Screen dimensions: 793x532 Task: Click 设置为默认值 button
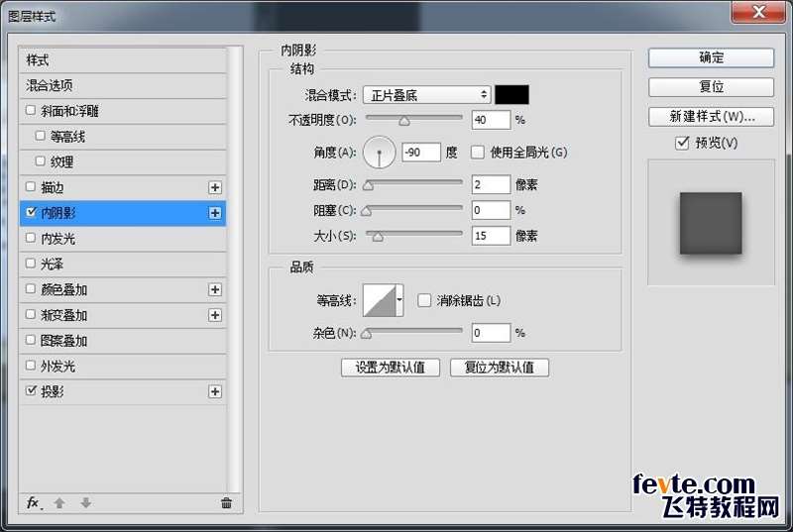tap(391, 368)
